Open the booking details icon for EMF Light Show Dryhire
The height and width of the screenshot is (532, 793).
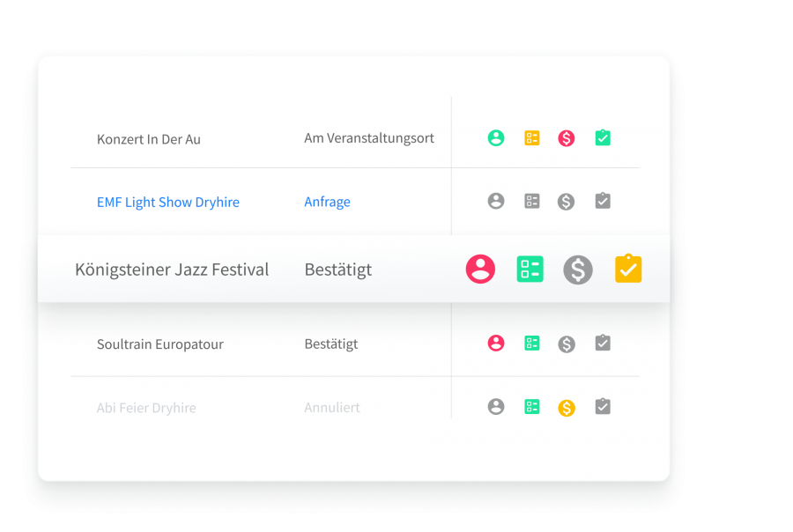pyautogui.click(x=531, y=201)
